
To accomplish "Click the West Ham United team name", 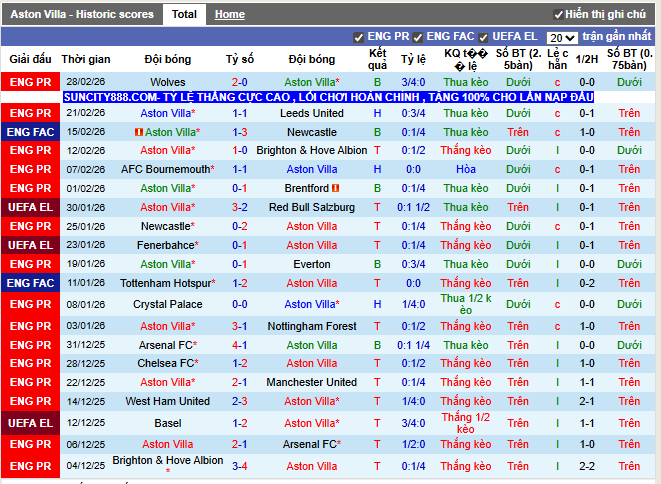I will (x=168, y=401).
